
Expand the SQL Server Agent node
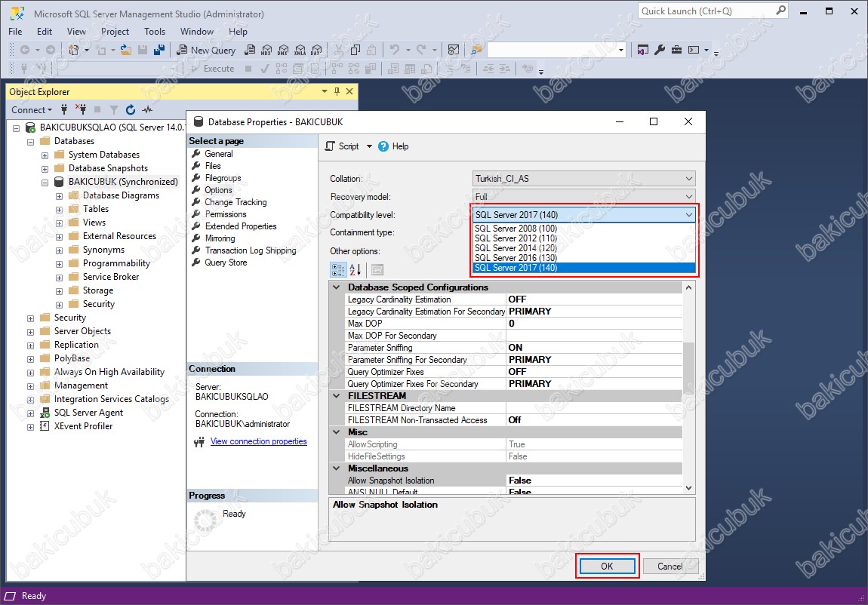coord(30,413)
